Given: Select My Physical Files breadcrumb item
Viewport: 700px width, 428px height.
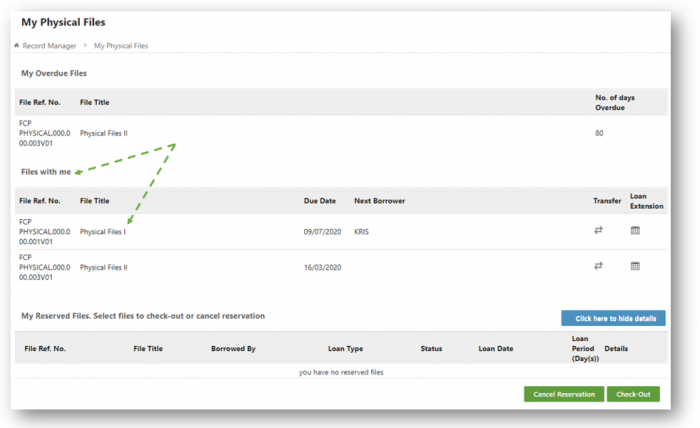Looking at the screenshot, I should pyautogui.click(x=121, y=46).
